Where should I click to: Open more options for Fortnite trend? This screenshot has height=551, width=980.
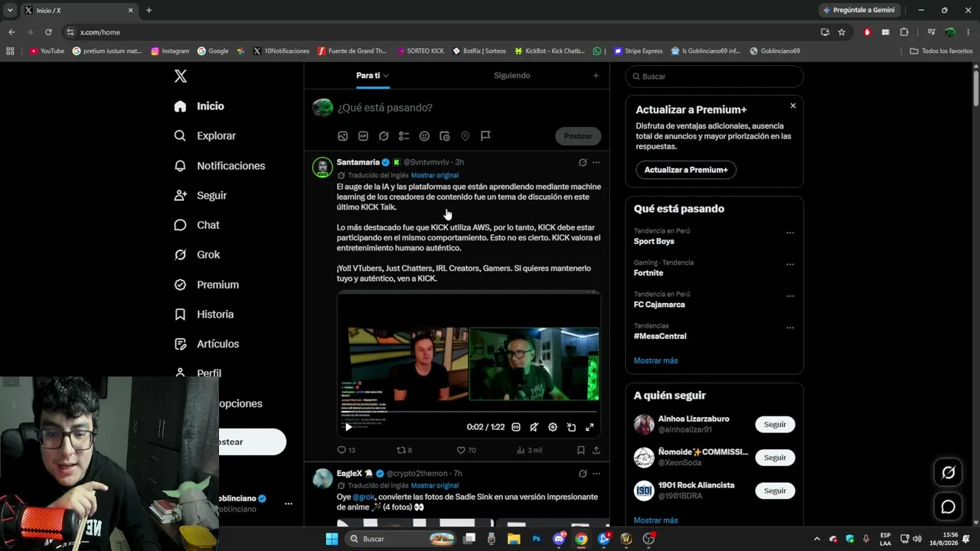(790, 265)
